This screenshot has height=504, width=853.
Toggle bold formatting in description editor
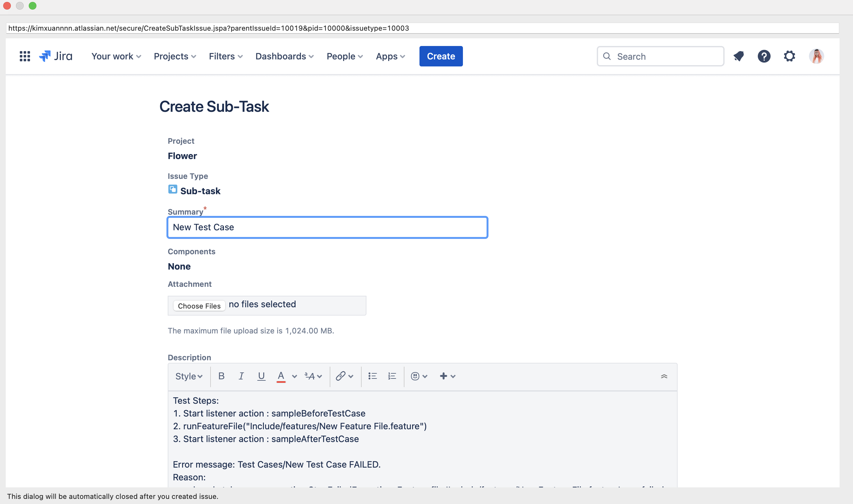[221, 376]
